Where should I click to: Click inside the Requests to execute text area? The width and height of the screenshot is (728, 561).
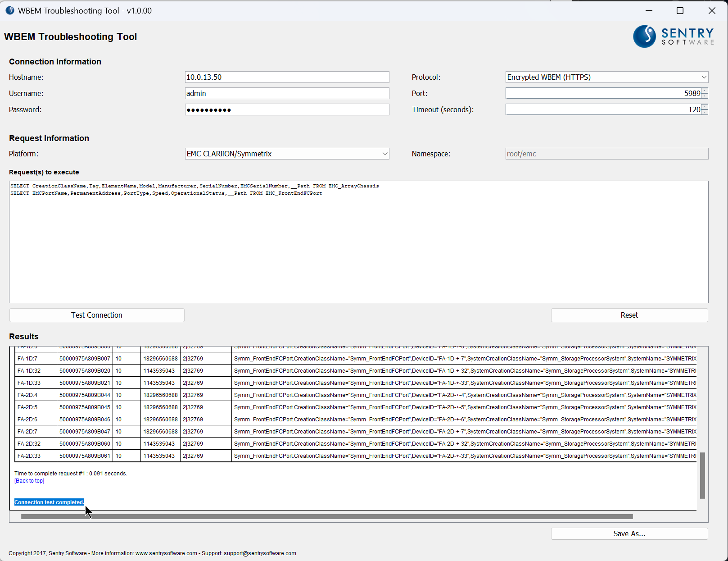358,243
